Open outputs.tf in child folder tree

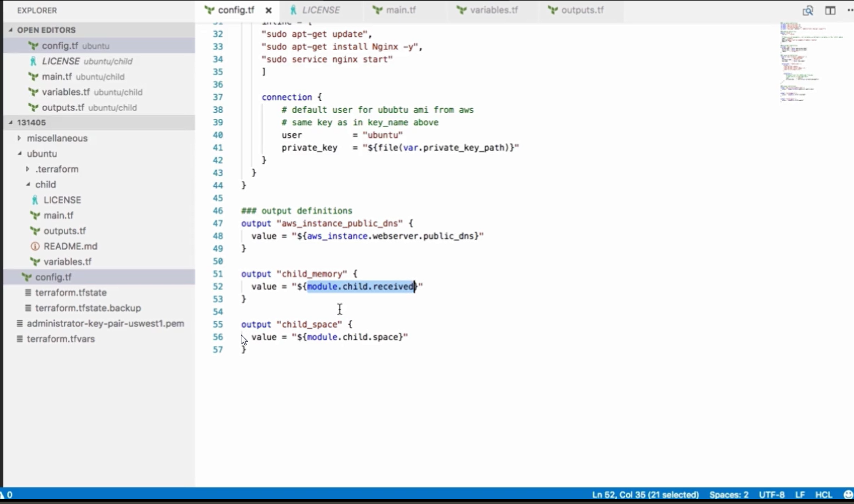point(99,232)
